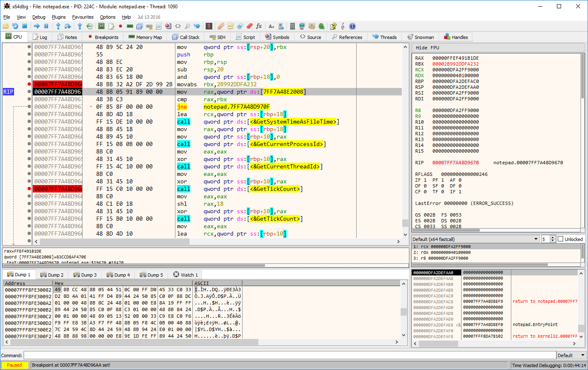Step into with the down-arrow toolbar icon
This screenshot has height=370, width=588.
point(58,26)
